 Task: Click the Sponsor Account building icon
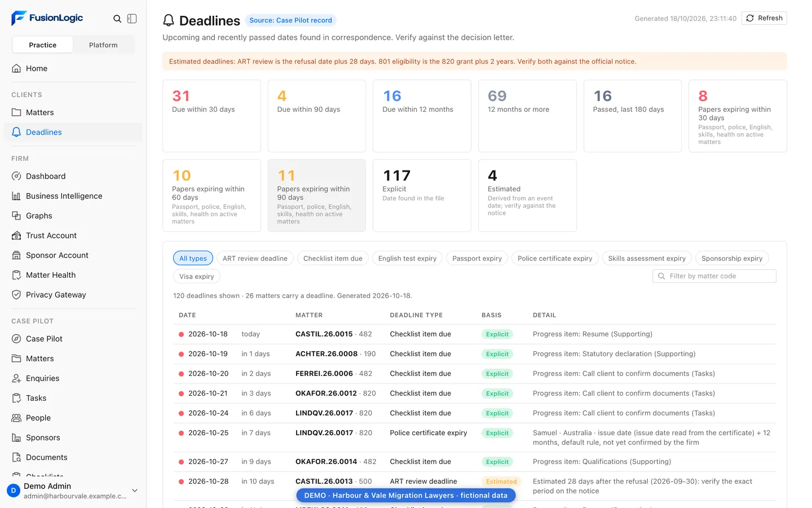coord(16,255)
